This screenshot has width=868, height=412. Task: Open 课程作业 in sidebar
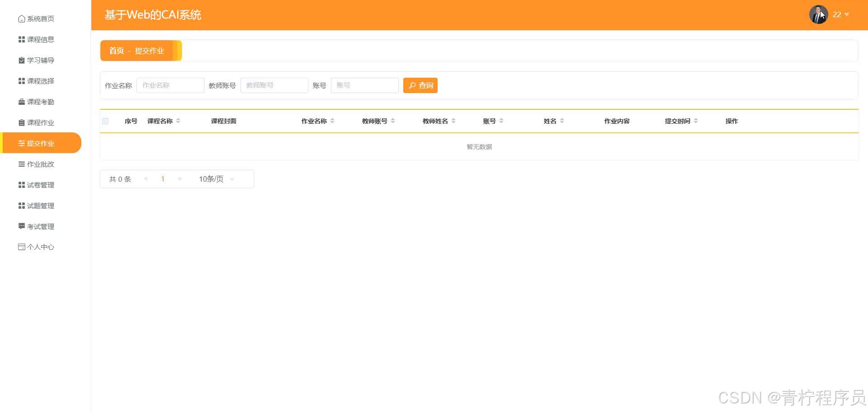click(x=41, y=122)
